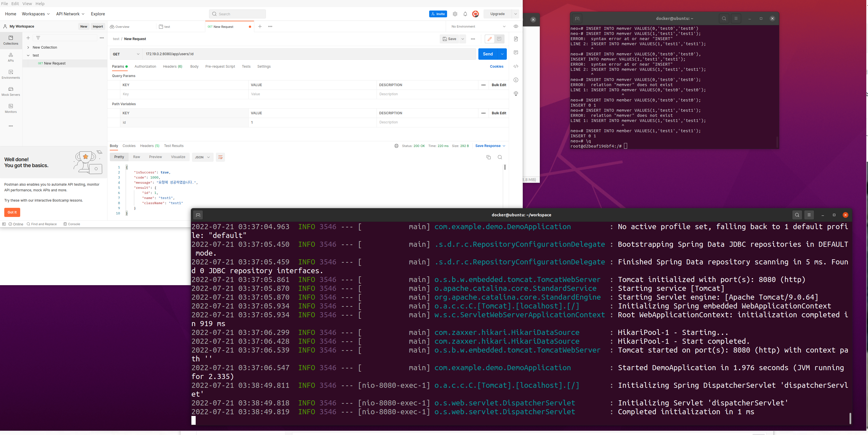Image resolution: width=868 pixels, height=435 pixels.
Task: Click the notifications bell icon
Action: (x=465, y=14)
